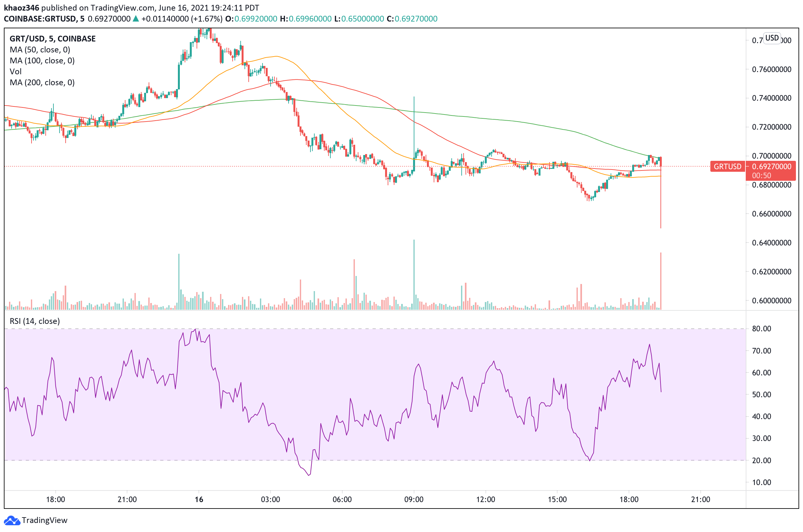Select the MA (200, close, 0) indicator label

42,82
